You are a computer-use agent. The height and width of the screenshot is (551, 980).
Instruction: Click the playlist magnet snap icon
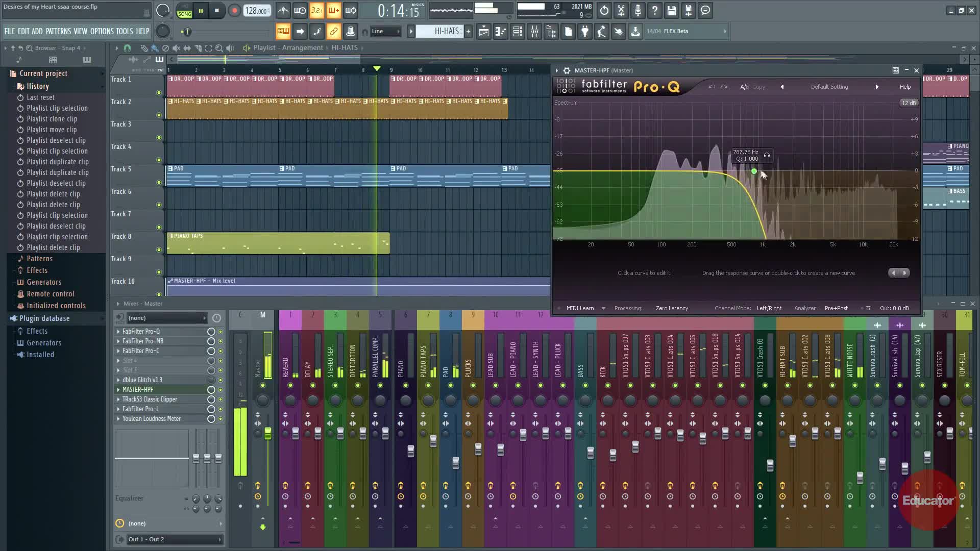tap(127, 48)
